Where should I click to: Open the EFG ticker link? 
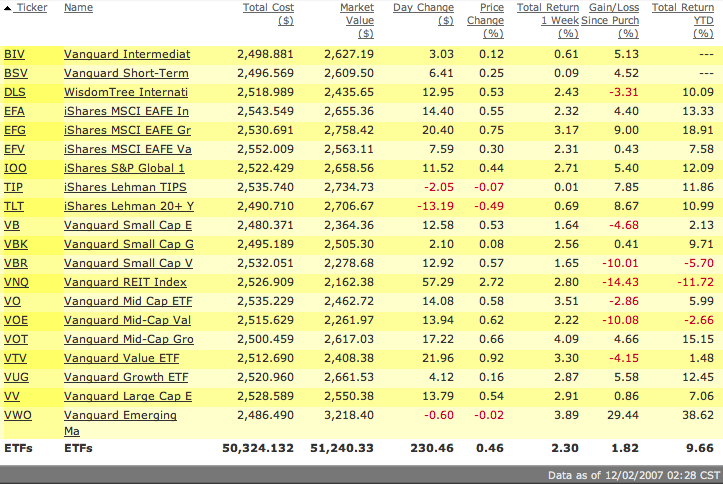tap(15, 130)
